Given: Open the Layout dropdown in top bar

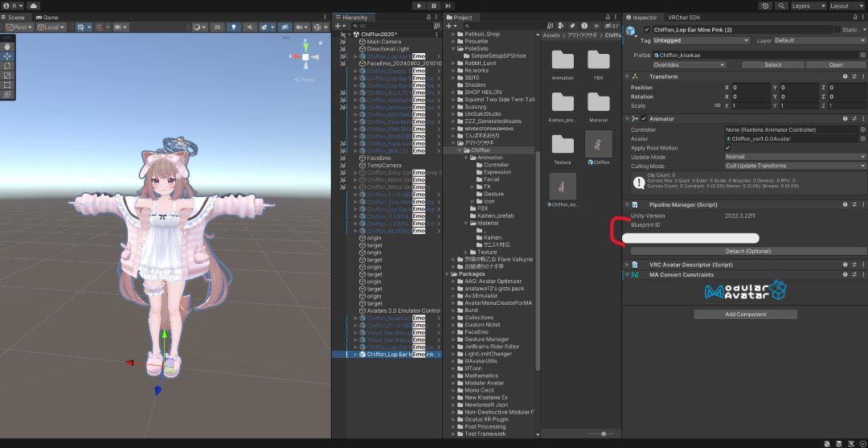Looking at the screenshot, I should [846, 6].
